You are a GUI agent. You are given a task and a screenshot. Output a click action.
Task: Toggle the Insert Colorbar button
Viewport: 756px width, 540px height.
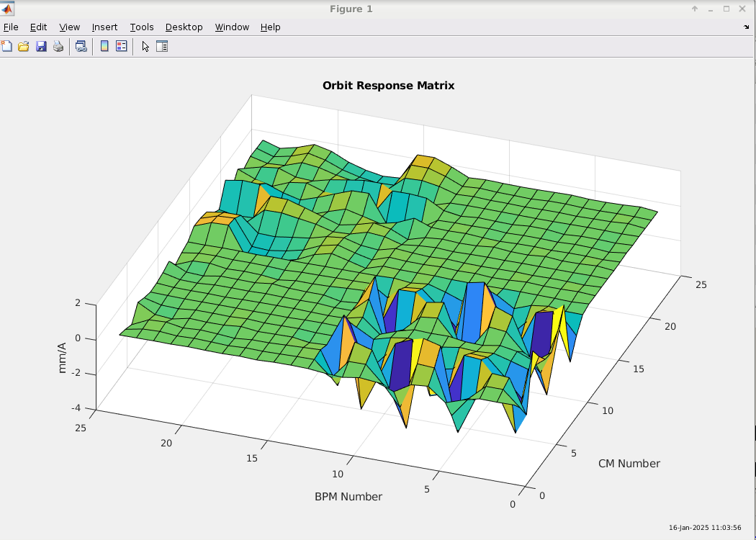point(104,46)
